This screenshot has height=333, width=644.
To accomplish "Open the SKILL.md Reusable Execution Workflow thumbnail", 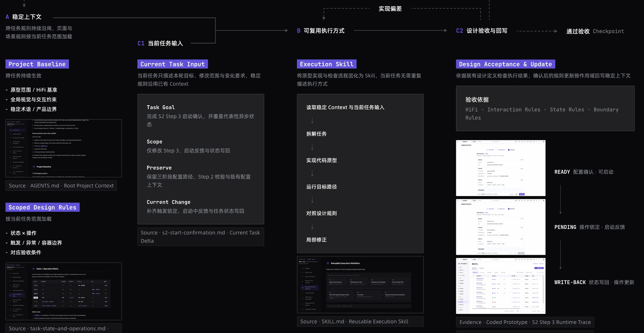I will 360,285.
